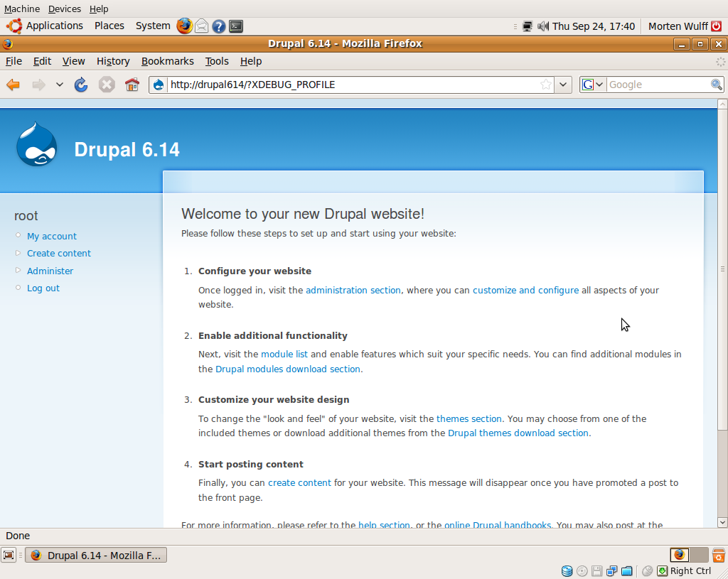Viewport: 728px width, 579px height.
Task: Open the Help launcher in top panel
Action: coord(219,26)
